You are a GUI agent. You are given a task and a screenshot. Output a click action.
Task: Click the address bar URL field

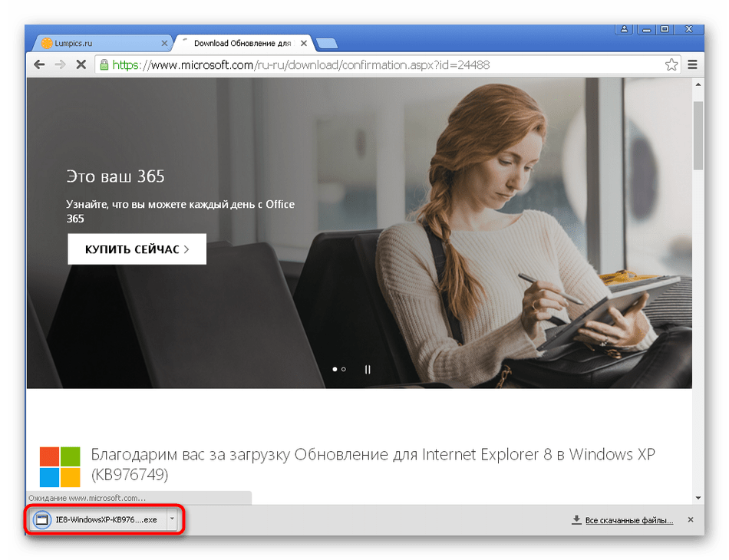[x=384, y=65]
